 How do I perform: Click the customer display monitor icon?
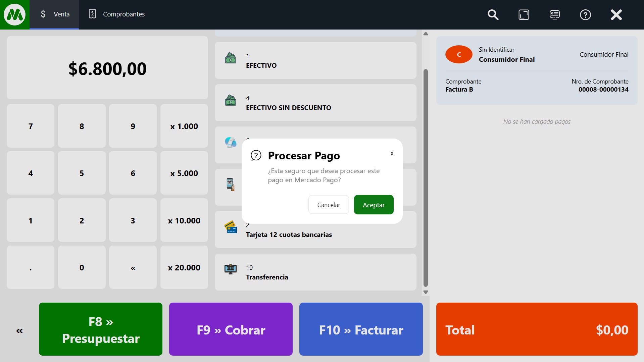[x=554, y=15]
